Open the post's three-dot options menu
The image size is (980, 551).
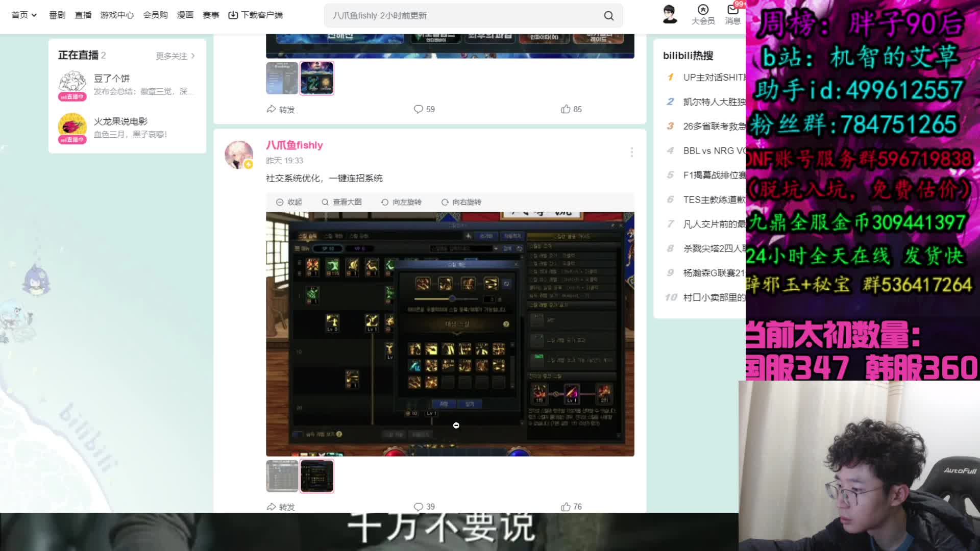click(631, 152)
